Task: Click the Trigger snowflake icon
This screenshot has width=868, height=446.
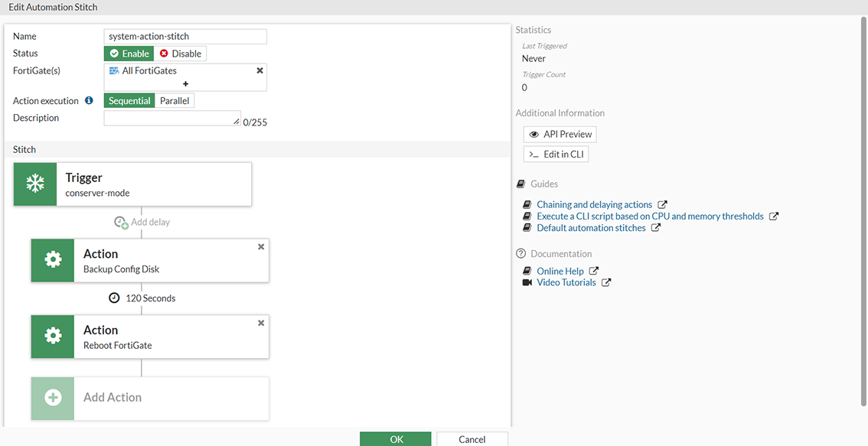Action: [35, 184]
